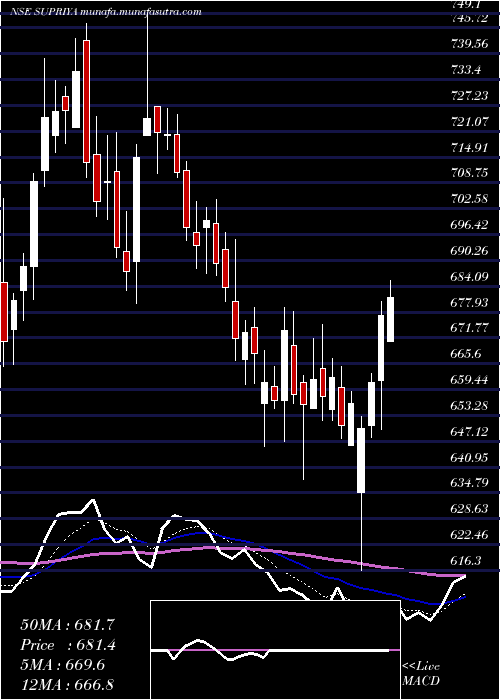The image size is (500, 700).
Task: Click the 12MA : 666.8 readout
Action: 67,684
